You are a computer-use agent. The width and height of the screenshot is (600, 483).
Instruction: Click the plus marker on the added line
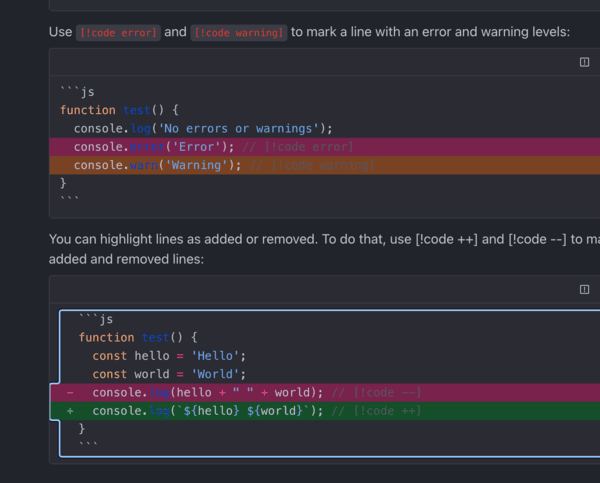(x=70, y=411)
